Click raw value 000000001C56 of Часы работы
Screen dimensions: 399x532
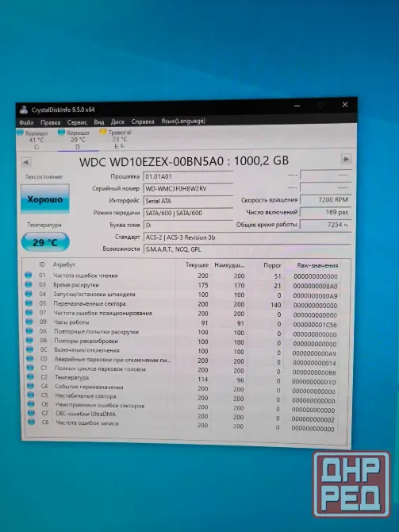[315, 325]
